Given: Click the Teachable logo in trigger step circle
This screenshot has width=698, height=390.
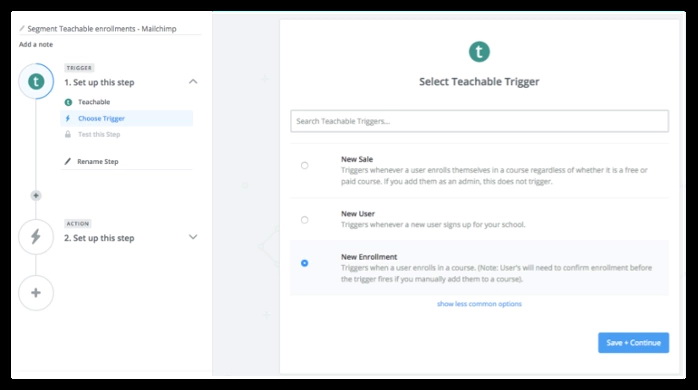Looking at the screenshot, I should coord(36,81).
